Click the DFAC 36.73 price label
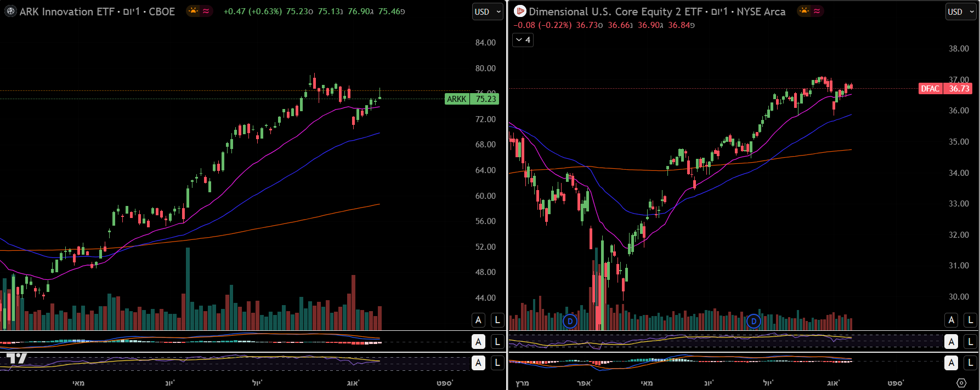980x390 pixels. [x=945, y=89]
